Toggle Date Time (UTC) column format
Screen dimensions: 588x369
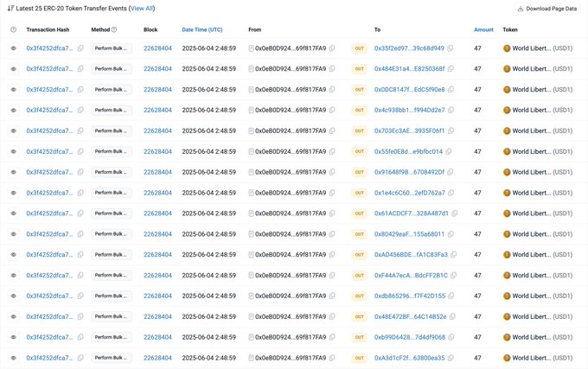tap(201, 29)
